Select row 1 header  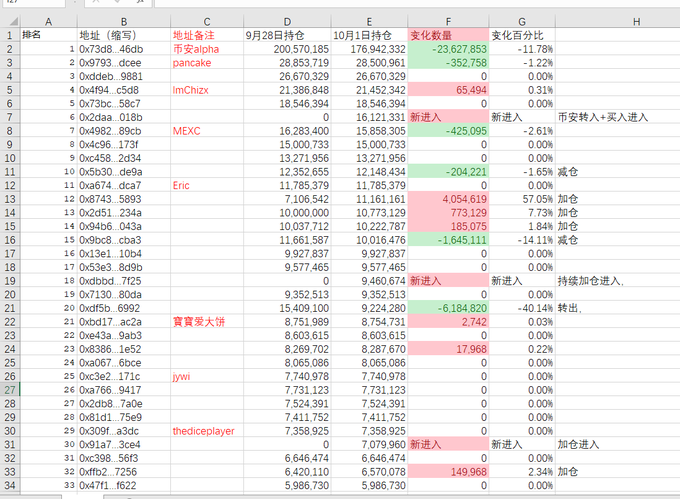10,35
